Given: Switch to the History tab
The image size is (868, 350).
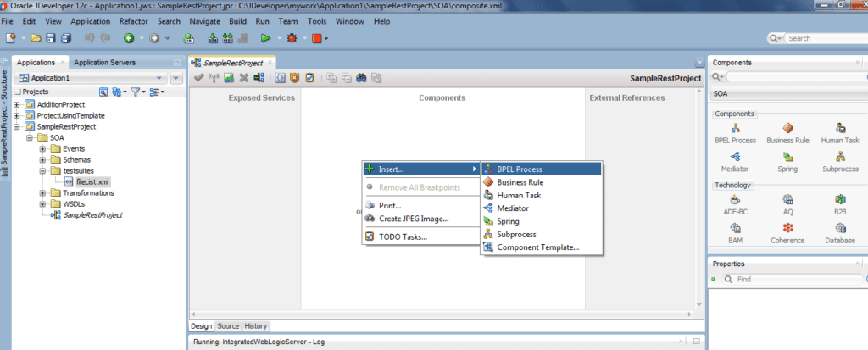Looking at the screenshot, I should point(256,326).
